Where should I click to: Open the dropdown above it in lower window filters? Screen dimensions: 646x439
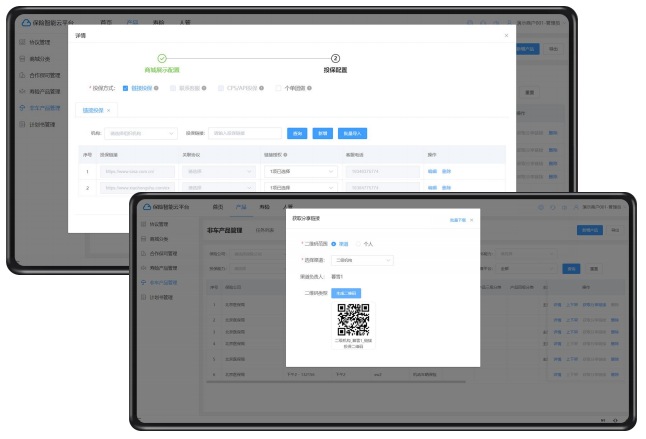[527, 254]
